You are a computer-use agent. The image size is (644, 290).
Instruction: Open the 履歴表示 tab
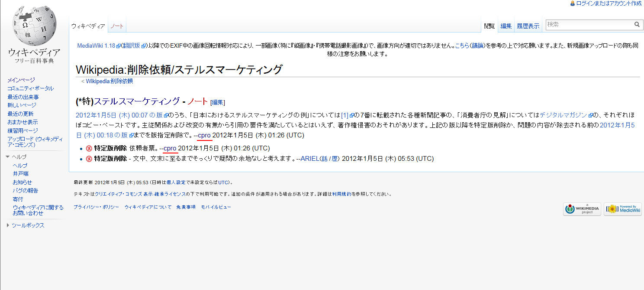click(528, 26)
